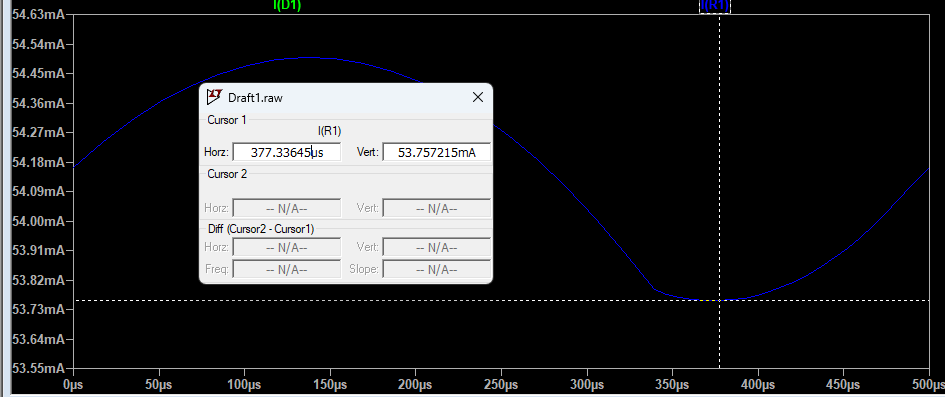Click the 250µs time axis label
Viewport: 945px width, 397px height.
pos(501,384)
